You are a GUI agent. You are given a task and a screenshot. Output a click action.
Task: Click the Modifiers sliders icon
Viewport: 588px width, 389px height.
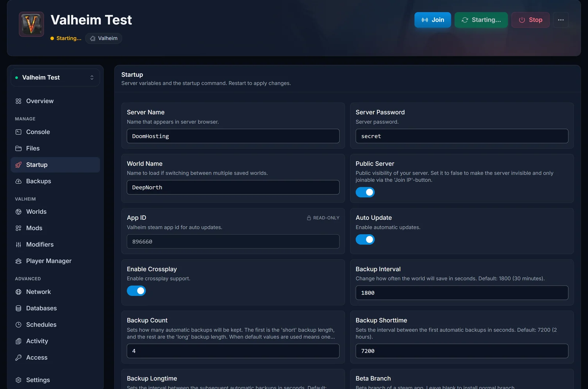click(x=18, y=245)
